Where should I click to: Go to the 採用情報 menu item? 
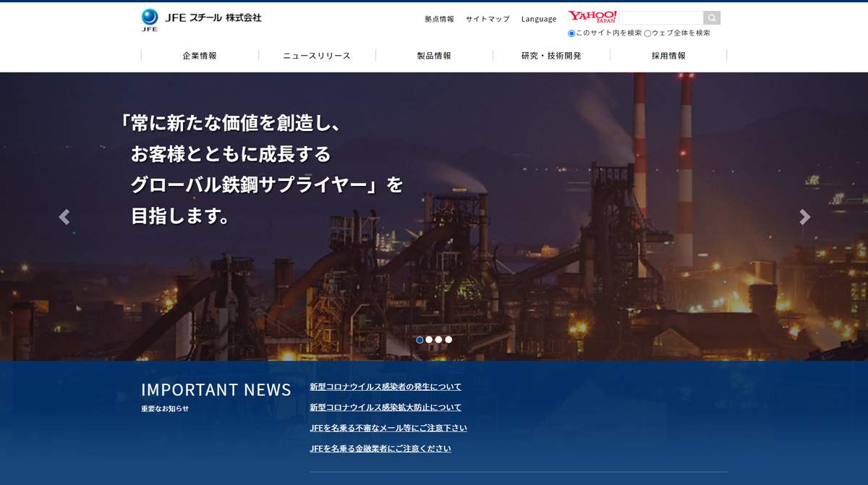pos(668,56)
